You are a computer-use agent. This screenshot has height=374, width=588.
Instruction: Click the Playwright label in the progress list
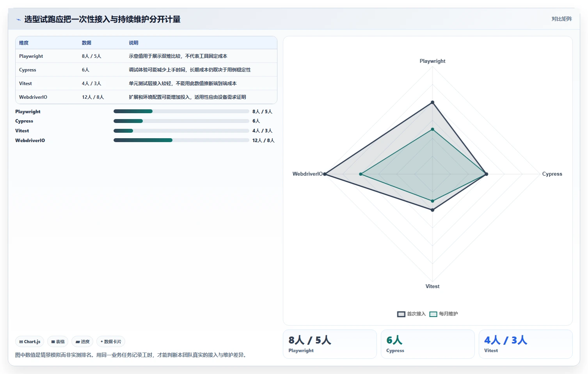pos(28,112)
